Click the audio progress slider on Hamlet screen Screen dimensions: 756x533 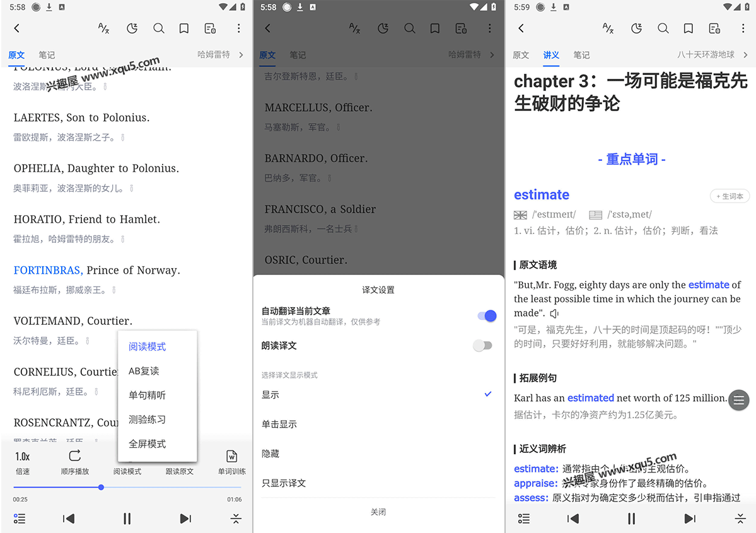pos(127,487)
